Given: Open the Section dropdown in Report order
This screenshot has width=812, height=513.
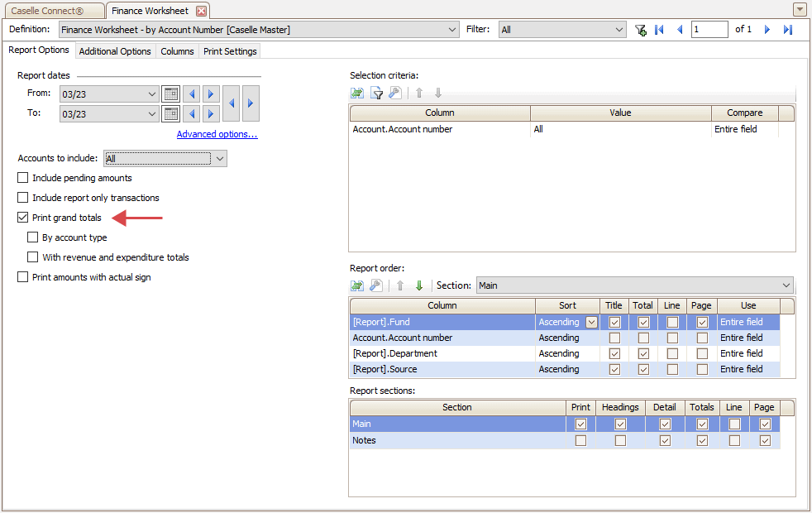Looking at the screenshot, I should pos(785,285).
